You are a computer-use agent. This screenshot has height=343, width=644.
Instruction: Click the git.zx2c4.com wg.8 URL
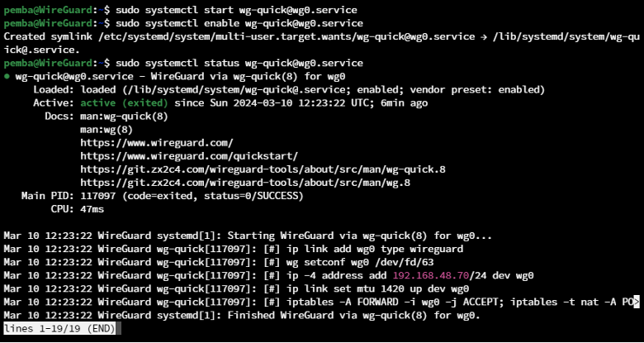(x=245, y=183)
